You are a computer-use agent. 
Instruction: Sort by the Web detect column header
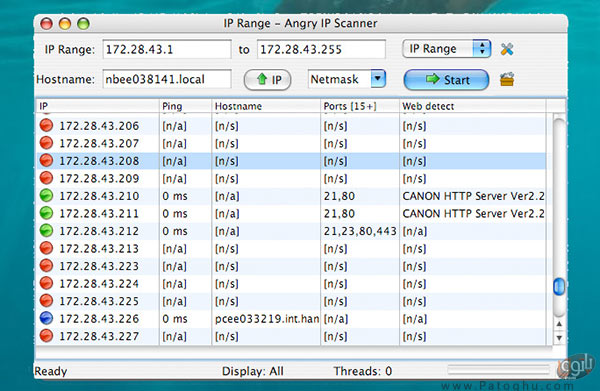(473, 106)
